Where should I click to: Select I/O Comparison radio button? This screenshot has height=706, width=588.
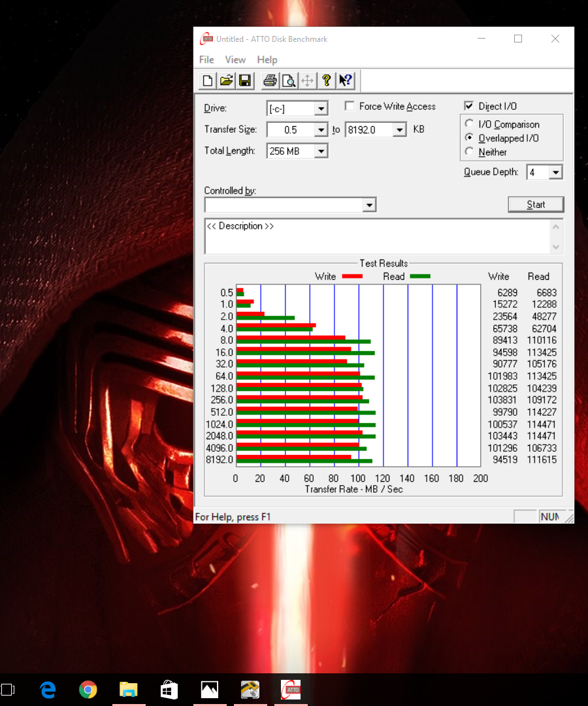tap(469, 124)
